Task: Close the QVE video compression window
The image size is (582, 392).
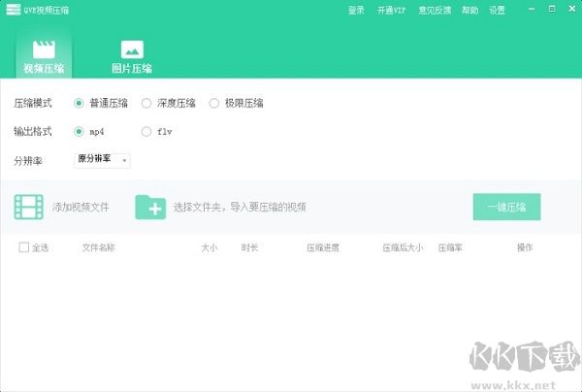Action: pos(572,9)
